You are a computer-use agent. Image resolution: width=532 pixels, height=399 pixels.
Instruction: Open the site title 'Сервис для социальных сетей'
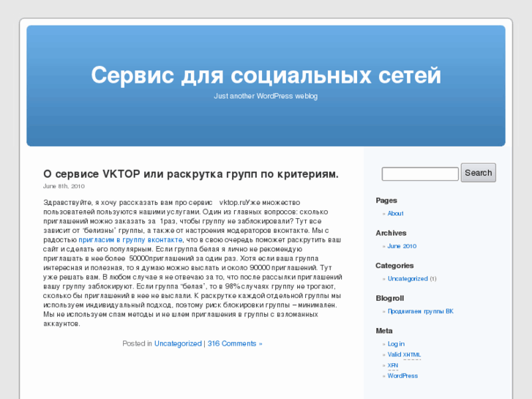[x=266, y=75]
